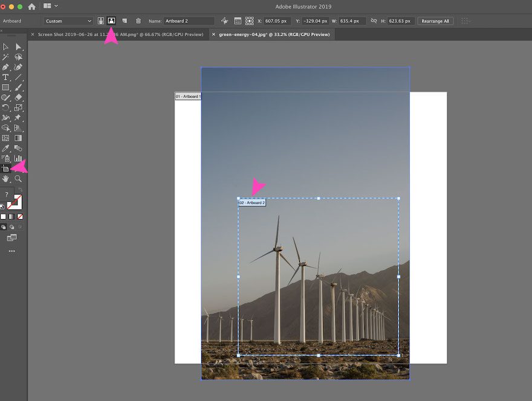The image size is (532, 401).
Task: Select the Zoom tool
Action: pyautogui.click(x=18, y=179)
